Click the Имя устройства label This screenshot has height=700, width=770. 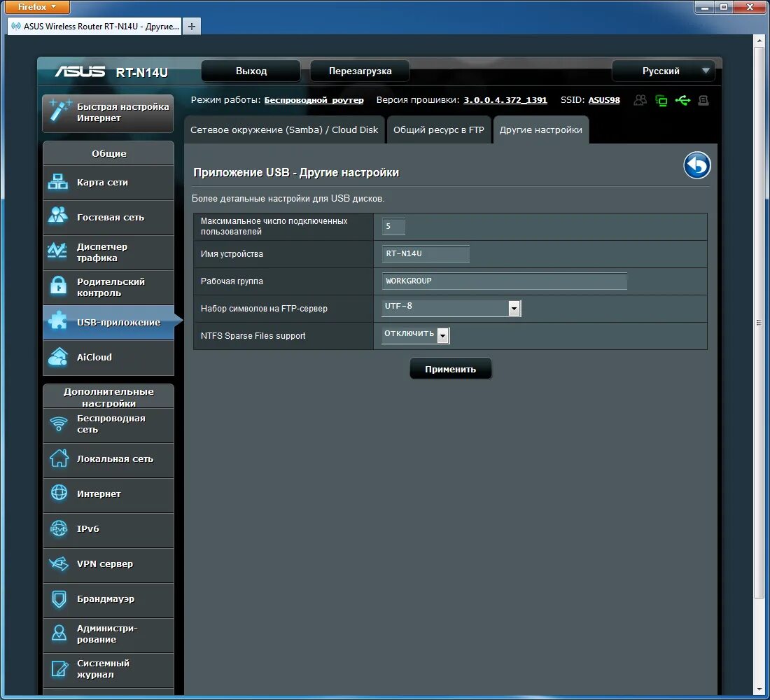(232, 254)
